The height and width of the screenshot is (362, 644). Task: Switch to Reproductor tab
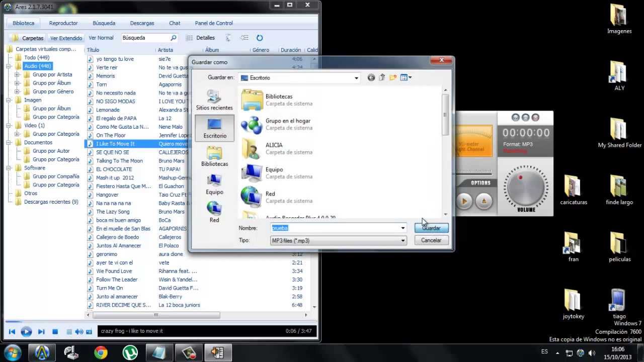click(x=63, y=23)
